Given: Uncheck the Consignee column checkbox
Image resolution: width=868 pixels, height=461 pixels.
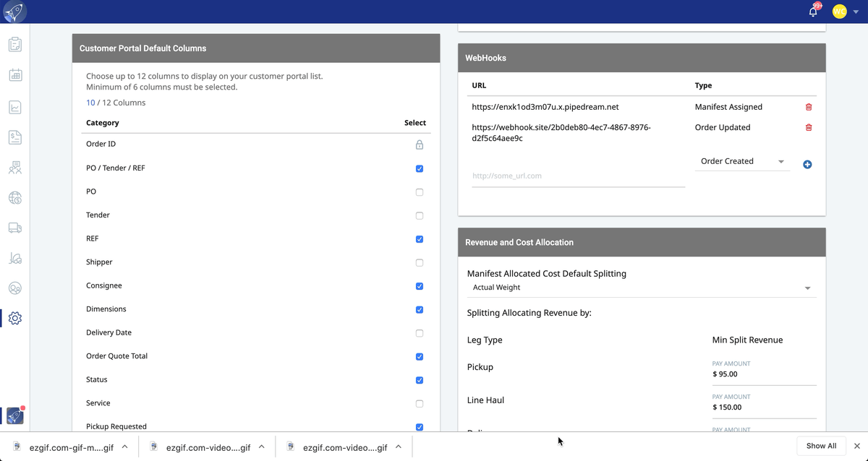Looking at the screenshot, I should pos(420,286).
